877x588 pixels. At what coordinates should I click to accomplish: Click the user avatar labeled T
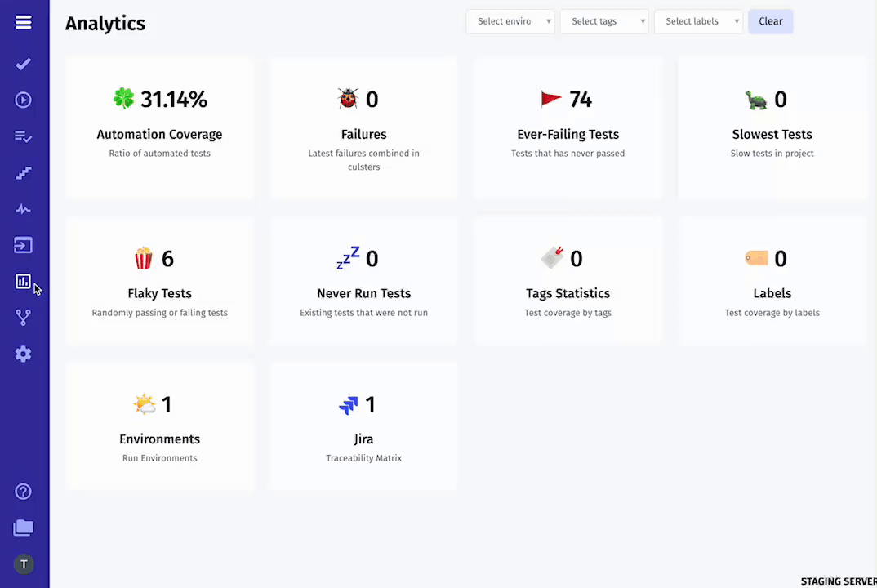(x=24, y=564)
